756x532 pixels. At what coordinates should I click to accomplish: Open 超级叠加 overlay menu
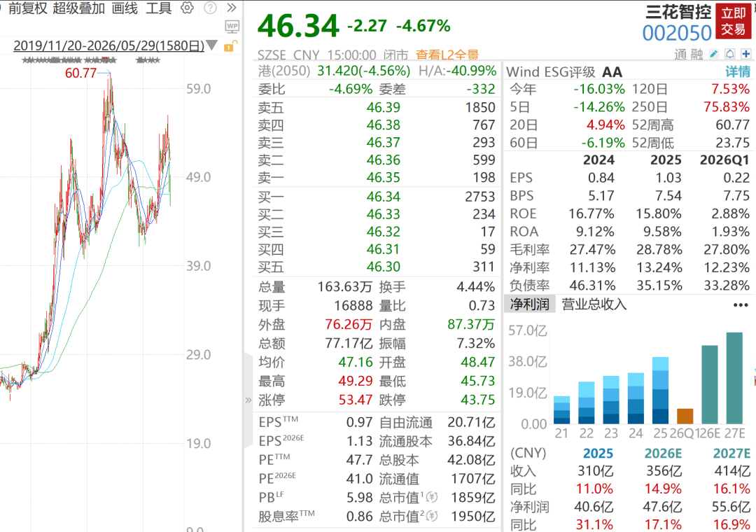78,8
